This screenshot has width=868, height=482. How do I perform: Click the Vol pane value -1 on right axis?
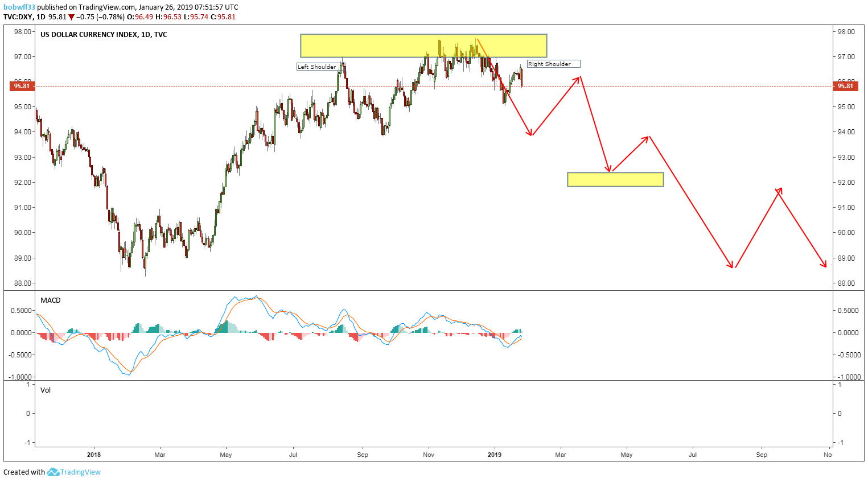(x=841, y=443)
